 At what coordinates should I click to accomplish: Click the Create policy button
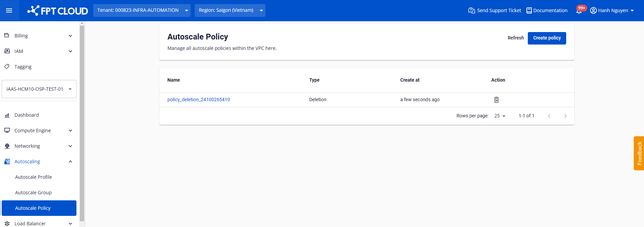click(547, 38)
